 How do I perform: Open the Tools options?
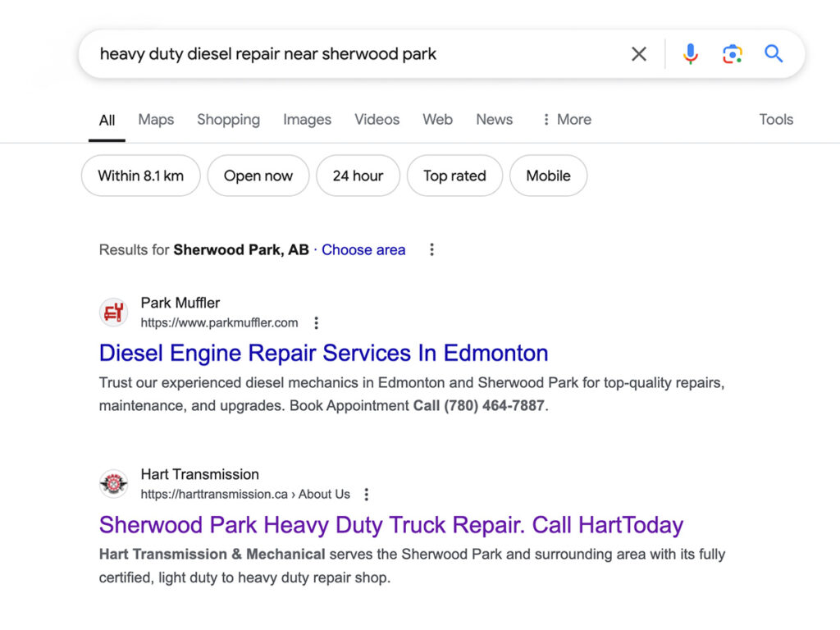pos(775,120)
